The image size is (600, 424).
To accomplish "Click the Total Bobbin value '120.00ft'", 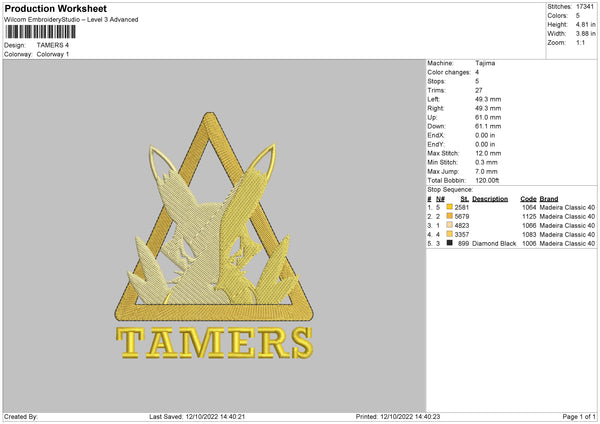I will (487, 181).
